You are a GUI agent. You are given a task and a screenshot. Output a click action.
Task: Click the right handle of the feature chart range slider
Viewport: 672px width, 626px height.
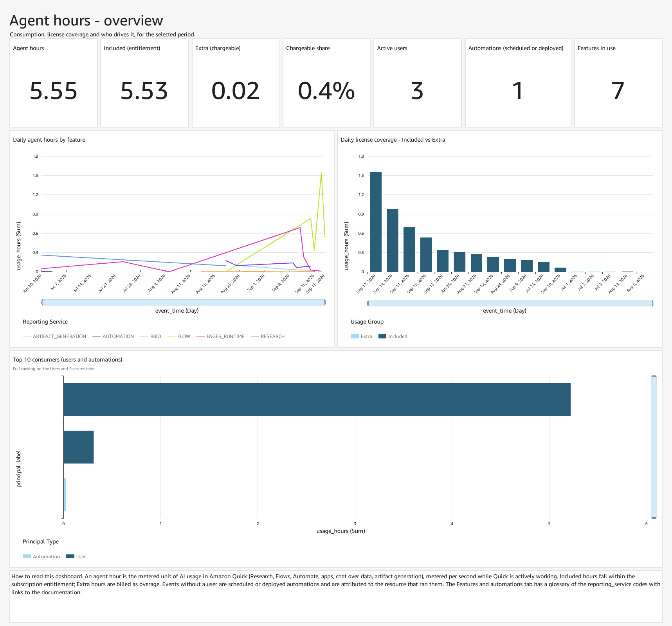(325, 302)
